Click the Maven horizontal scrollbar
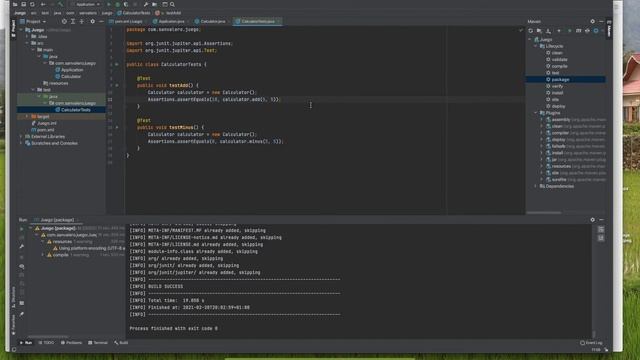 (x=544, y=213)
